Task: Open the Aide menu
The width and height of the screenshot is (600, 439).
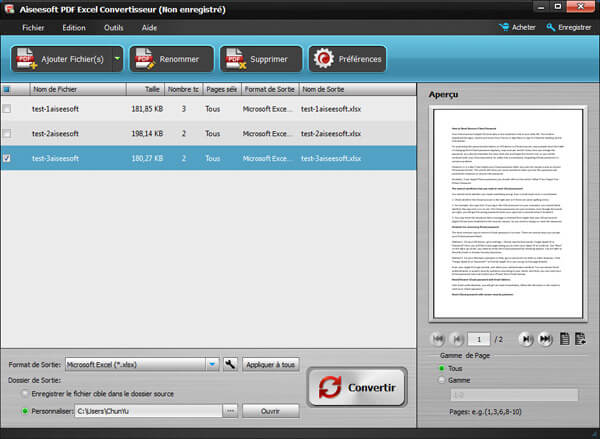Action: point(149,28)
